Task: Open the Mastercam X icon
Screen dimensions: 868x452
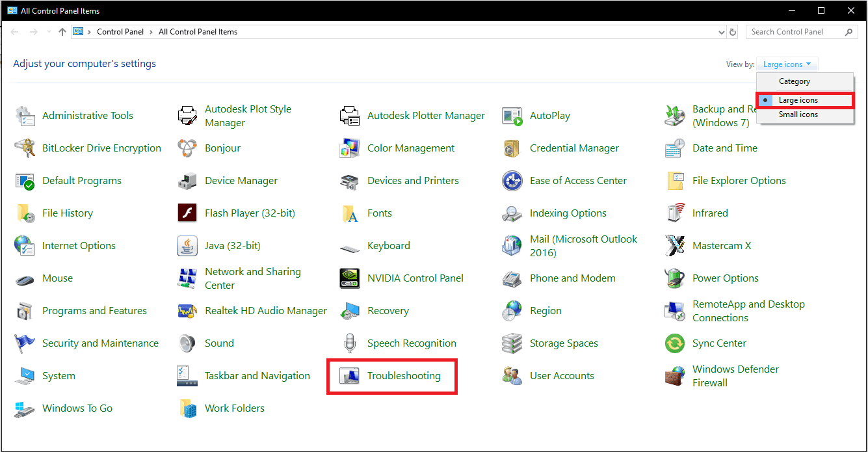Action: tap(675, 246)
